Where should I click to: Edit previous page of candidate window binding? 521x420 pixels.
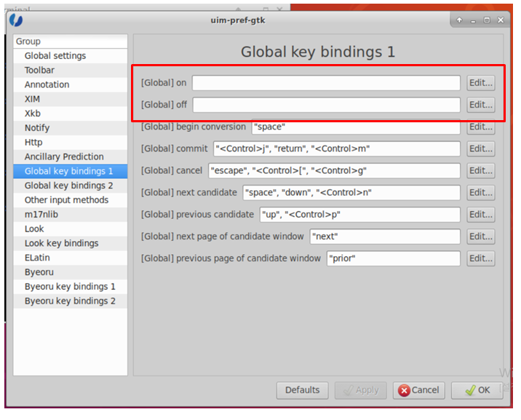481,258
